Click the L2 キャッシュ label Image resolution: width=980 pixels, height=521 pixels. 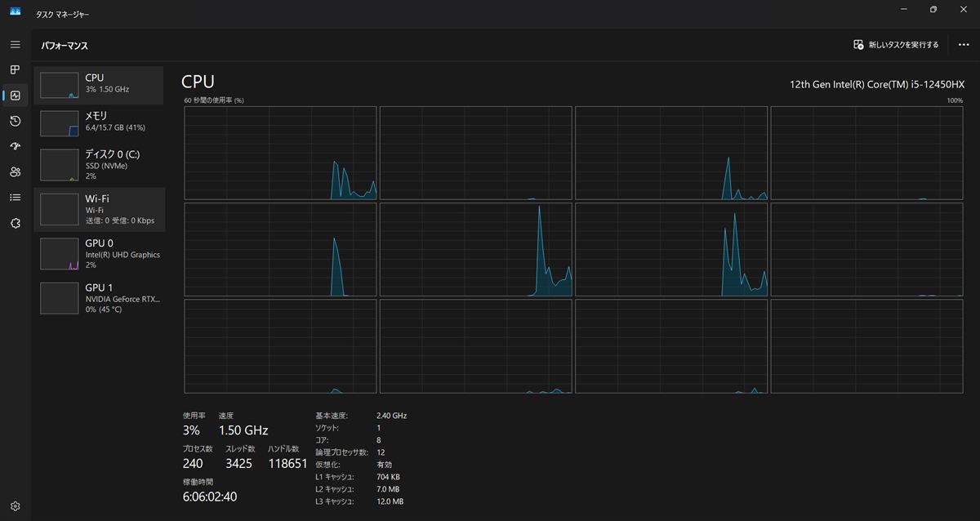335,489
